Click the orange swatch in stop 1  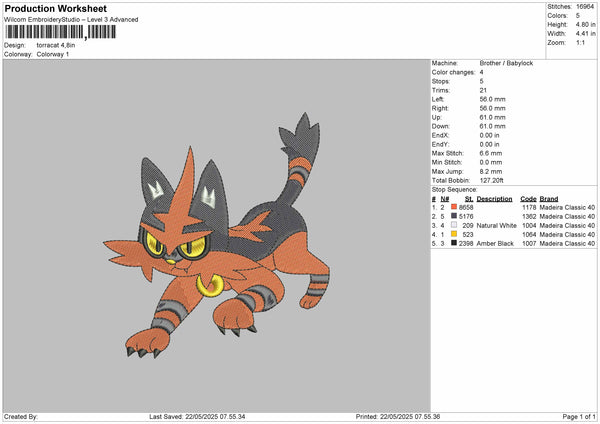[x=454, y=207]
